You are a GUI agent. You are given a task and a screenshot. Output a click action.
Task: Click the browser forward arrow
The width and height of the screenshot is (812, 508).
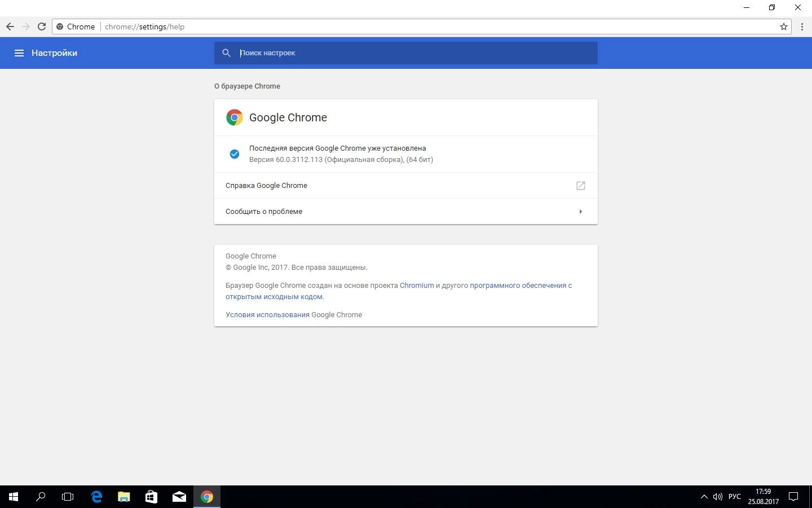[25, 27]
